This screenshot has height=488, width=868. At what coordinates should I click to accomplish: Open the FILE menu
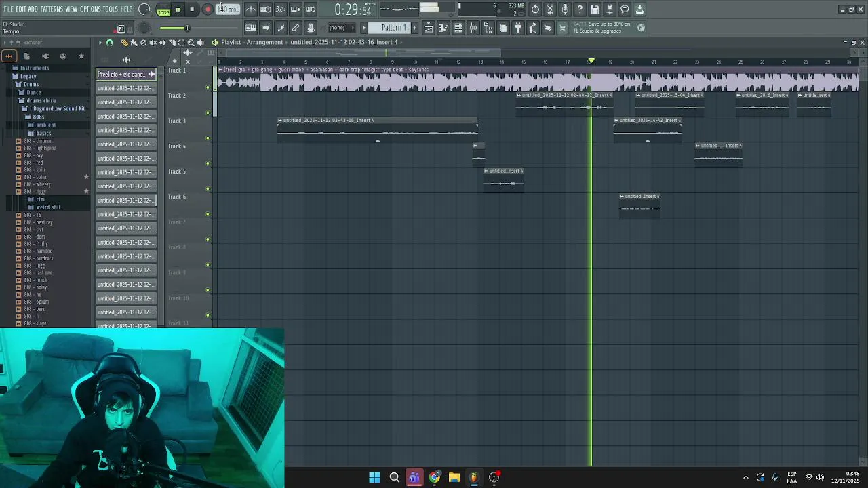click(9, 9)
